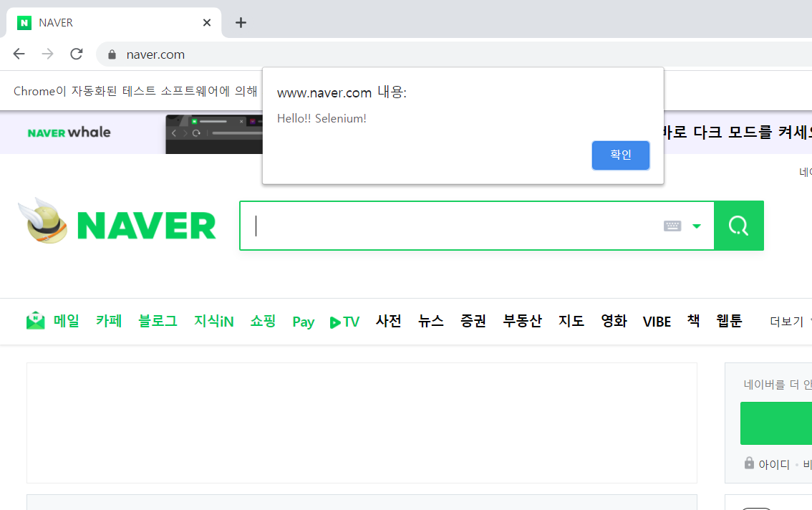Click the Chrome back arrow
The height and width of the screenshot is (510, 812).
(19, 54)
